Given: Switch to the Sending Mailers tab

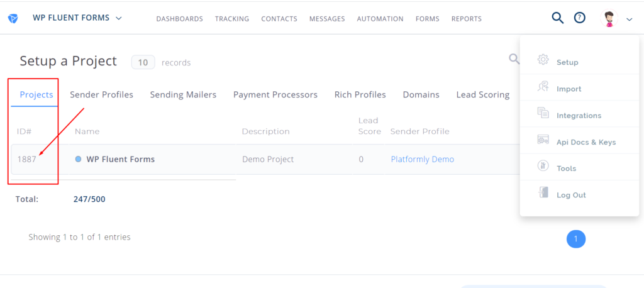Looking at the screenshot, I should [x=183, y=94].
